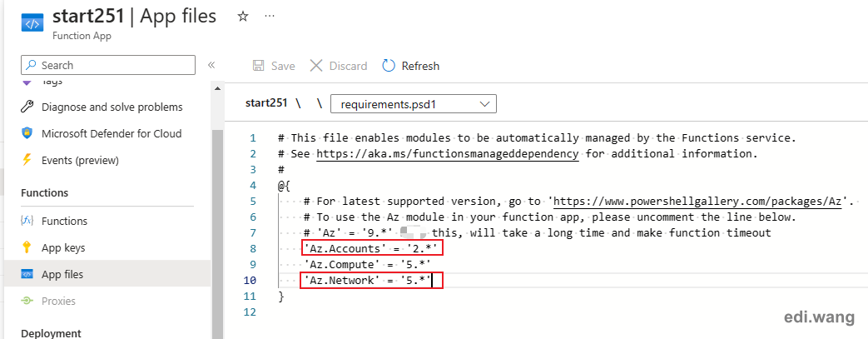Open the powershellgallery.com packages link
This screenshot has height=339, width=868.
point(698,201)
